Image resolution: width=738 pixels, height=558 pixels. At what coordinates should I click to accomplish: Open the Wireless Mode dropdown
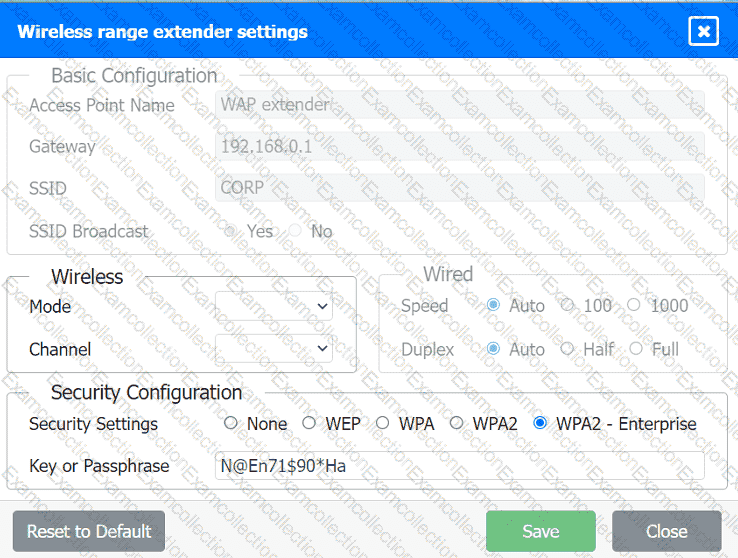coord(274,306)
